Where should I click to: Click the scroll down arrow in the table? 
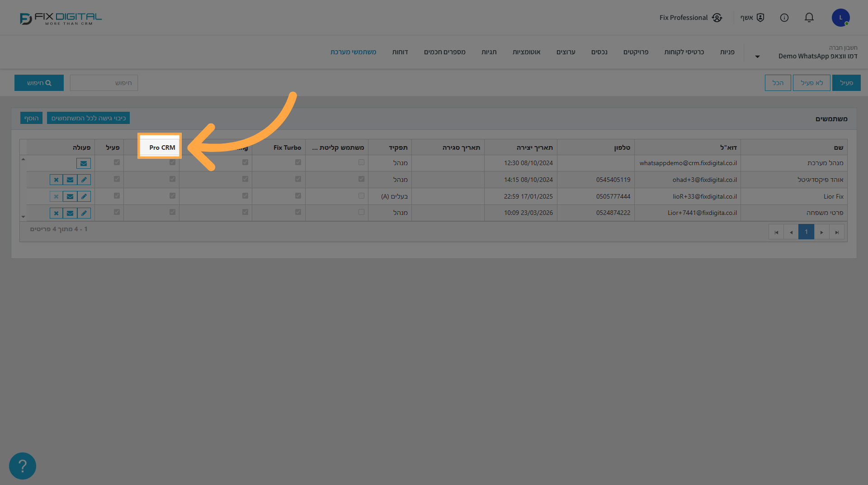click(23, 217)
